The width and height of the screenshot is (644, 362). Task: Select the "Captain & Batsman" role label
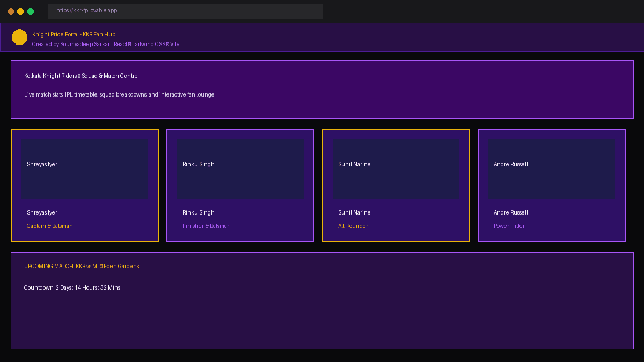[x=50, y=226]
